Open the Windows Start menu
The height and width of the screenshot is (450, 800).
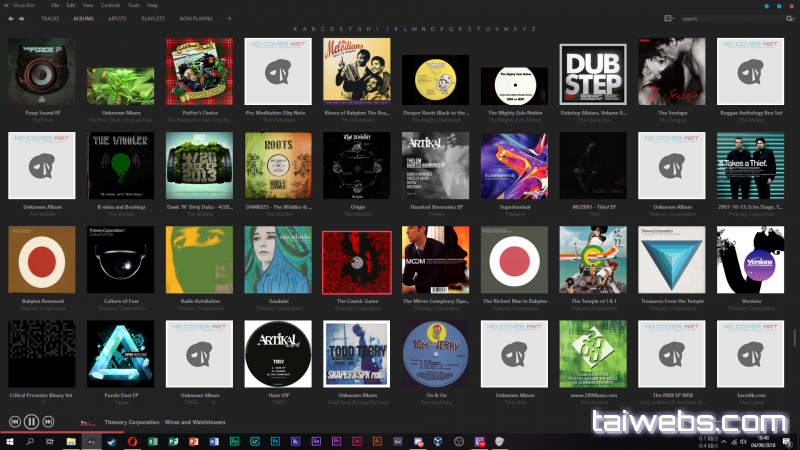(9, 441)
